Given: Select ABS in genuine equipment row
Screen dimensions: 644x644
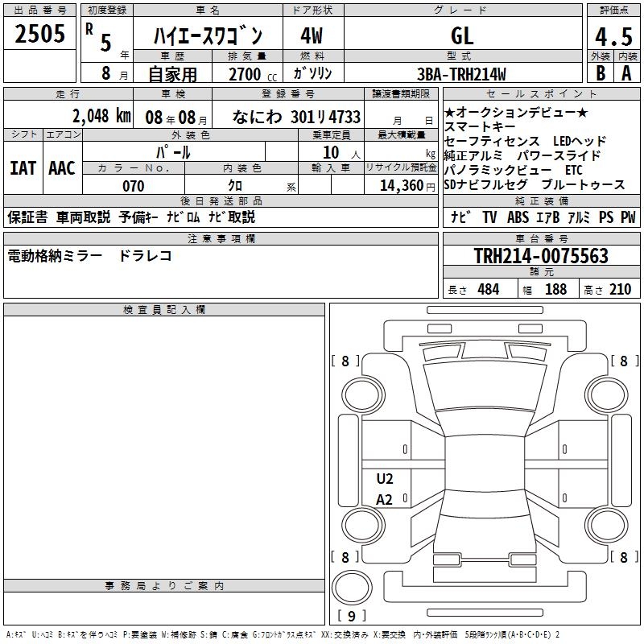Looking at the screenshot, I should pyautogui.click(x=518, y=217).
